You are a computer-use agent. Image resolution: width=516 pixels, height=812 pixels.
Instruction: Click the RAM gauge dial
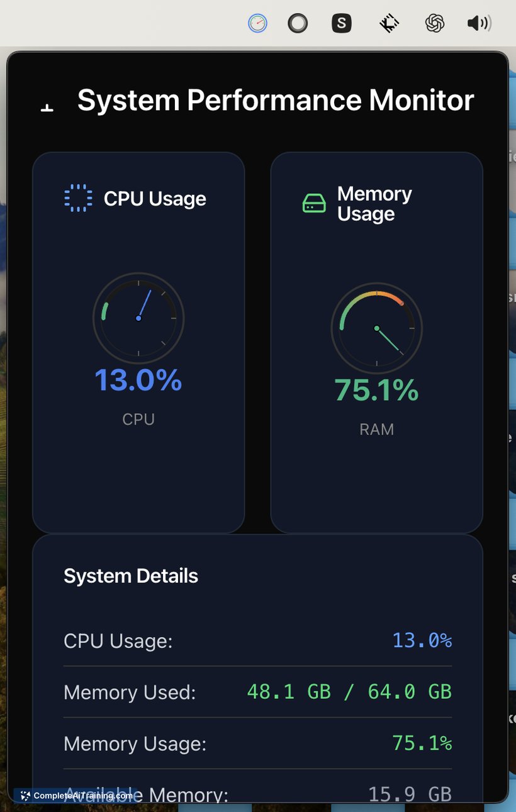(376, 328)
